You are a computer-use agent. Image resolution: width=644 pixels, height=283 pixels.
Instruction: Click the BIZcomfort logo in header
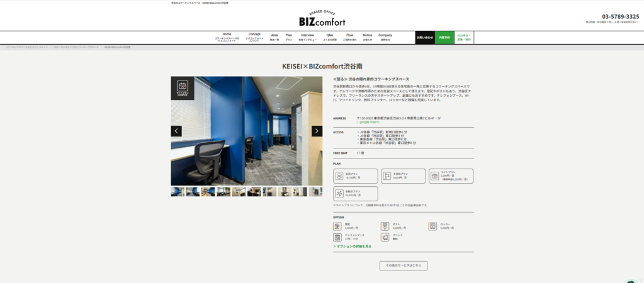click(x=322, y=18)
